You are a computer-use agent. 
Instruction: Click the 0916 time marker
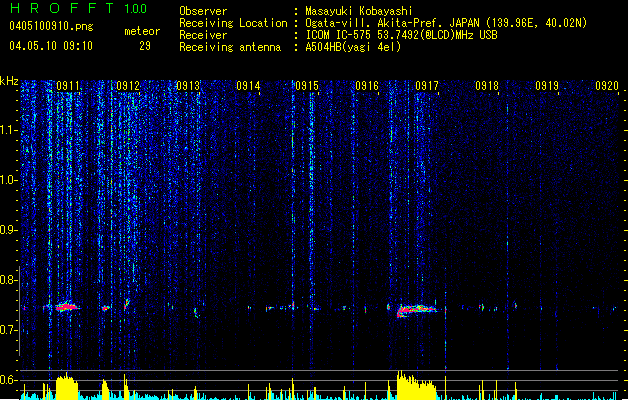click(x=367, y=85)
